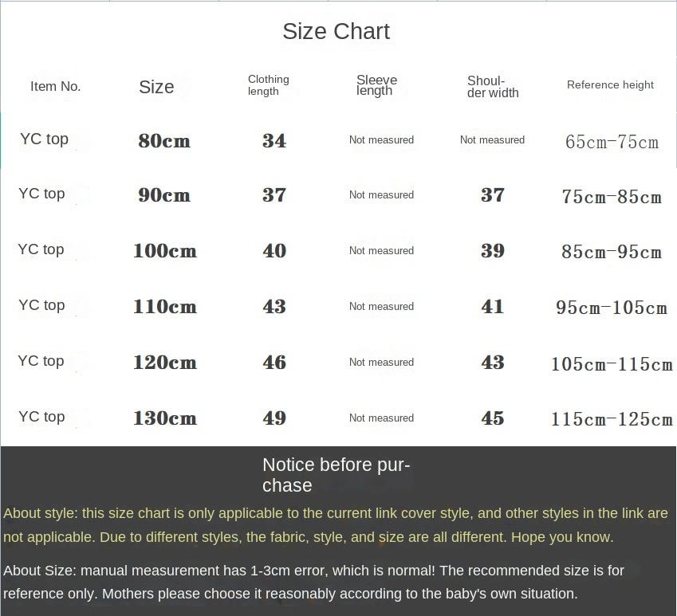The width and height of the screenshot is (677, 616).
Task: Click the Size column header
Action: 156,87
